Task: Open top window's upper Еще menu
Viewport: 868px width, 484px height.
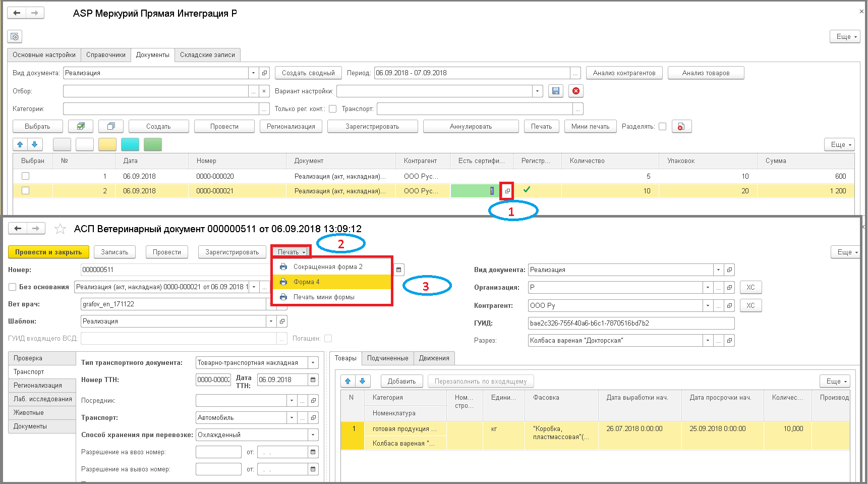Action: pos(845,36)
